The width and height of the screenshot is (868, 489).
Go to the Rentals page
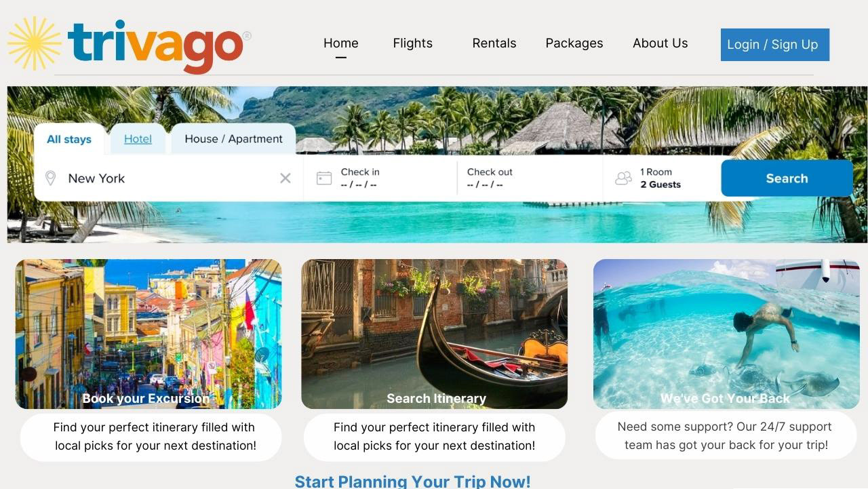[494, 43]
